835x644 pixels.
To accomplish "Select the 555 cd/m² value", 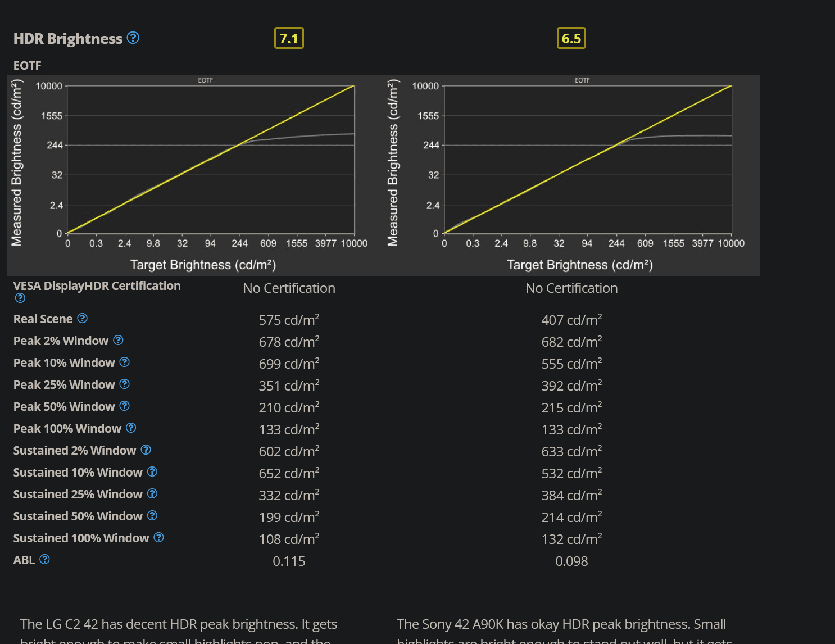I will pos(571,364).
